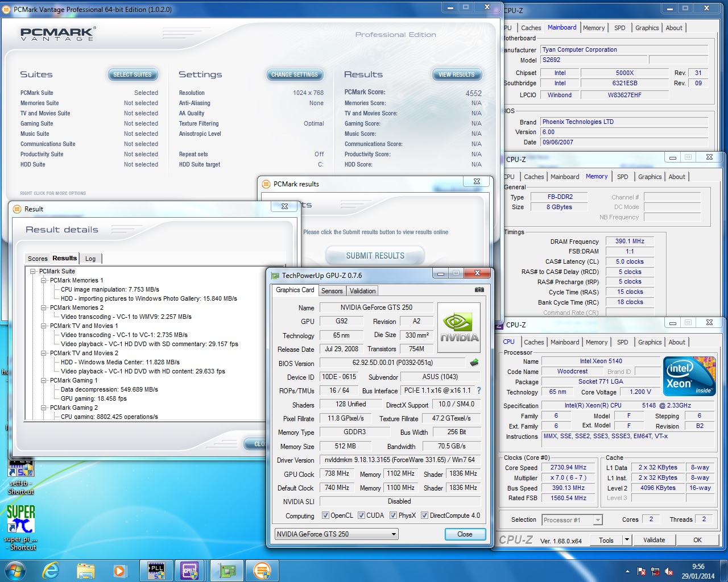Click PCMark Vantage main title bar icon
The width and height of the screenshot is (728, 582).
click(x=7, y=10)
